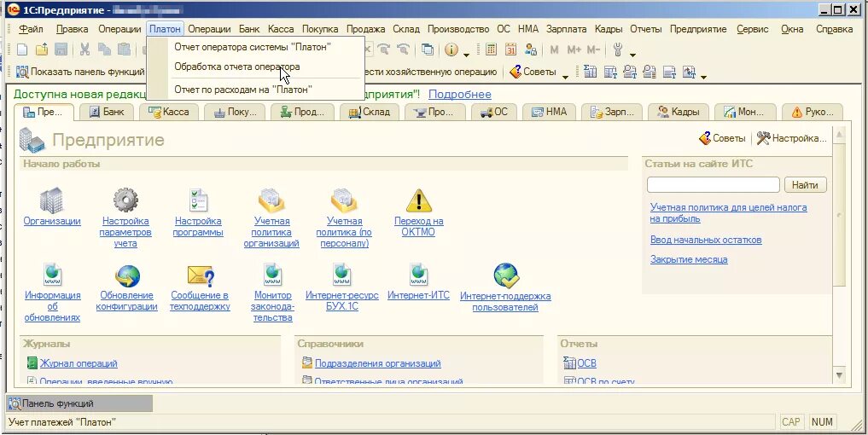
Task: Click the Paste clipboard icon
Action: (x=125, y=49)
